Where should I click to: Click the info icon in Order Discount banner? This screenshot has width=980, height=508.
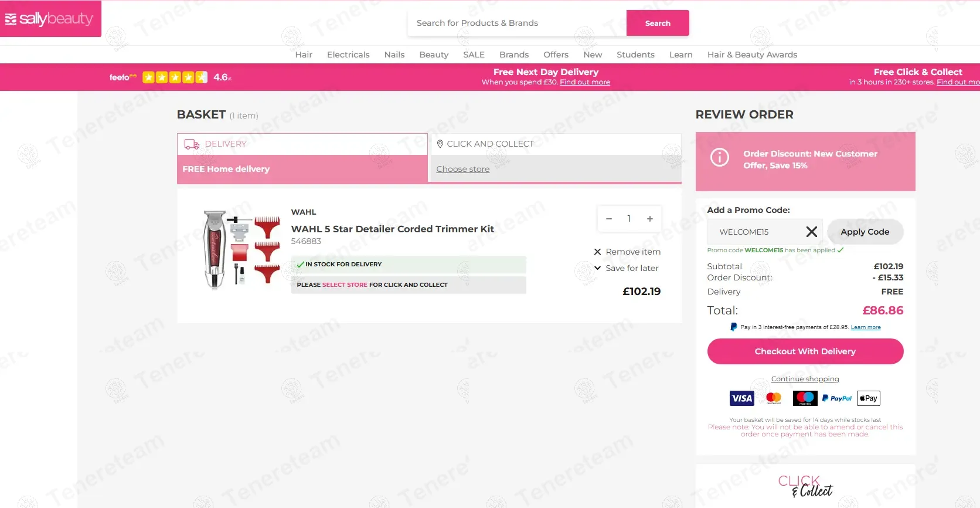(719, 157)
